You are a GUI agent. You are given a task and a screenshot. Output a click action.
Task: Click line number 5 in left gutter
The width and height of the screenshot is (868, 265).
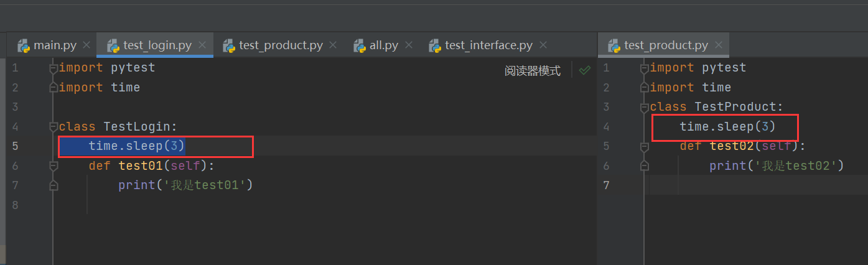[x=15, y=146]
